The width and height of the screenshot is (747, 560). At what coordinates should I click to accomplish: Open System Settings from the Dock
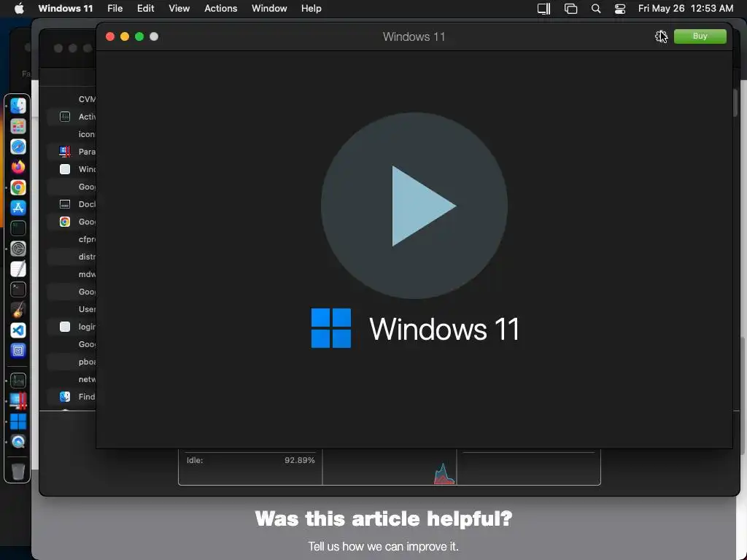(18, 249)
